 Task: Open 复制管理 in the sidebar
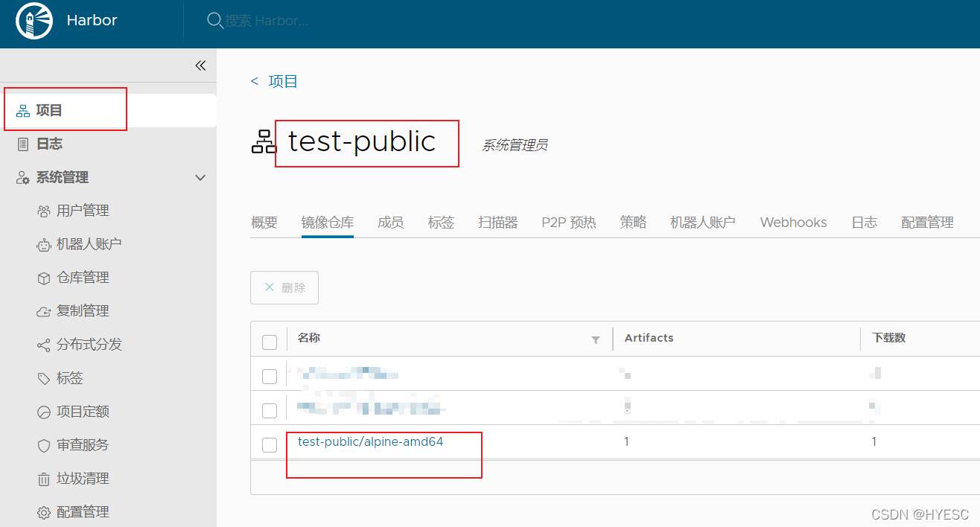click(x=83, y=311)
